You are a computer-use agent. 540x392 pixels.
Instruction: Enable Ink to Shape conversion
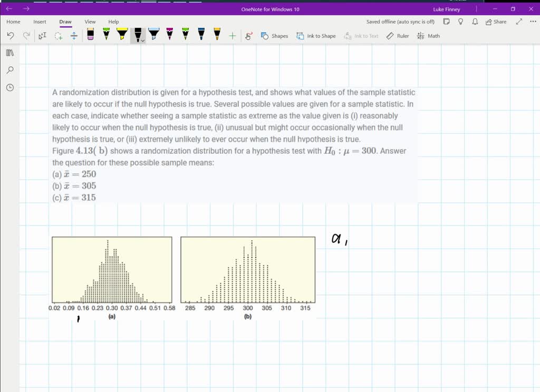point(316,36)
